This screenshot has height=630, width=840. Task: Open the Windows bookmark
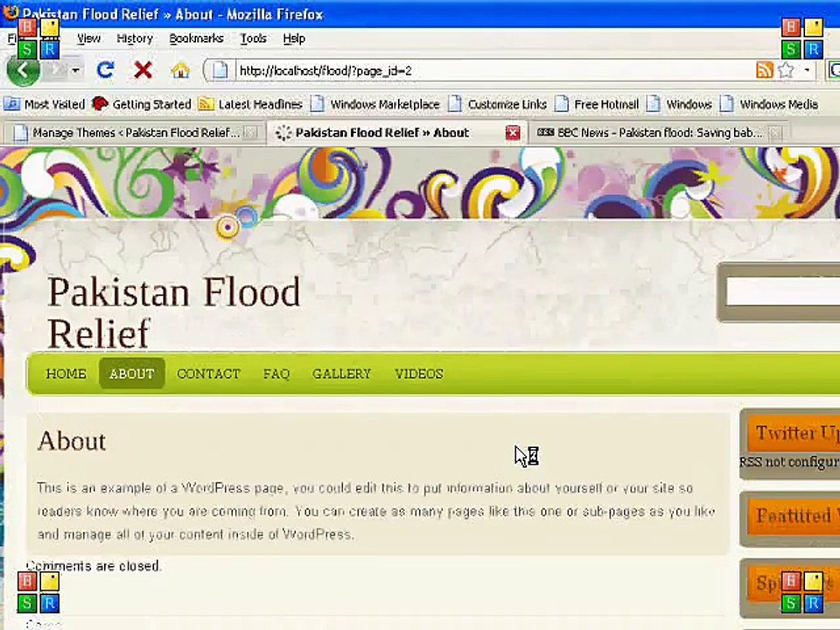[679, 104]
